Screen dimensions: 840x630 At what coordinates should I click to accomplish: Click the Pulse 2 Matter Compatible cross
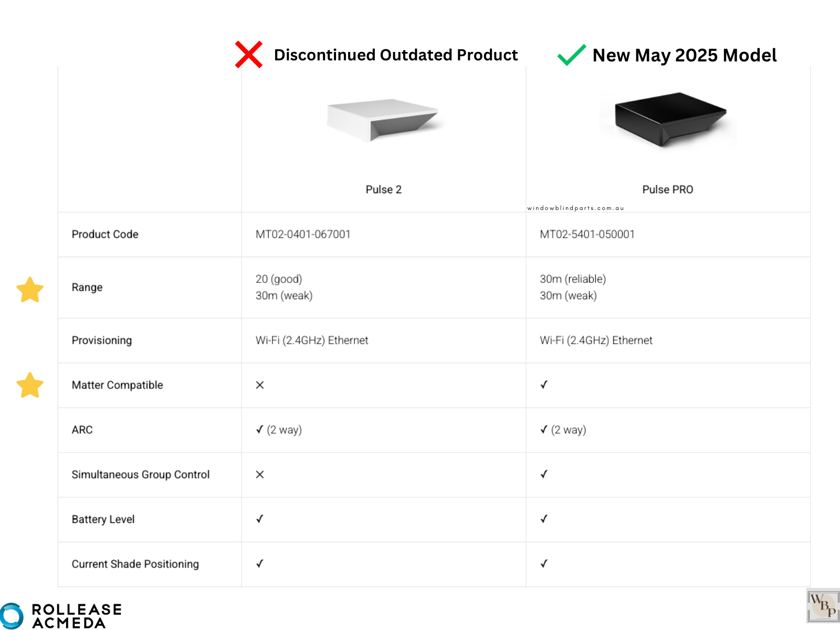[x=260, y=385]
